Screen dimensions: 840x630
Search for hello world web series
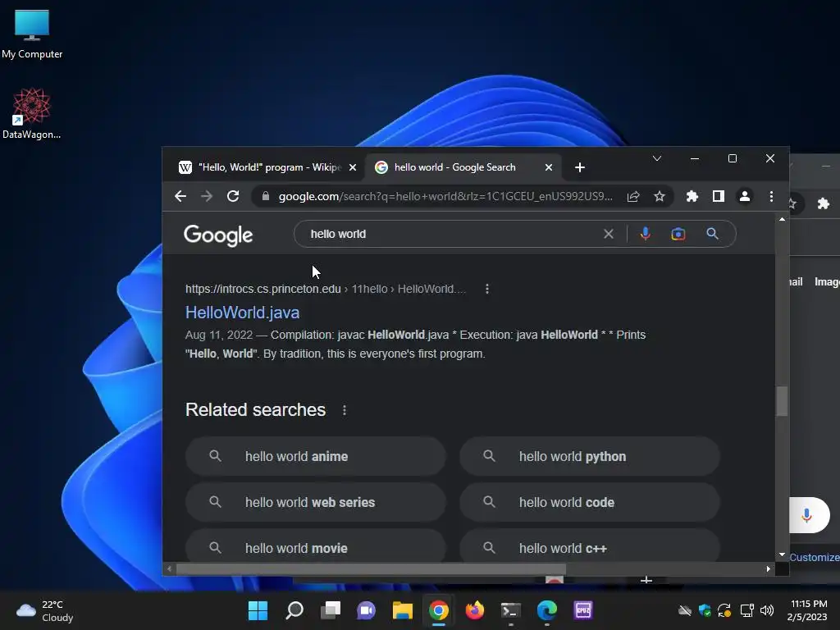pos(316,503)
